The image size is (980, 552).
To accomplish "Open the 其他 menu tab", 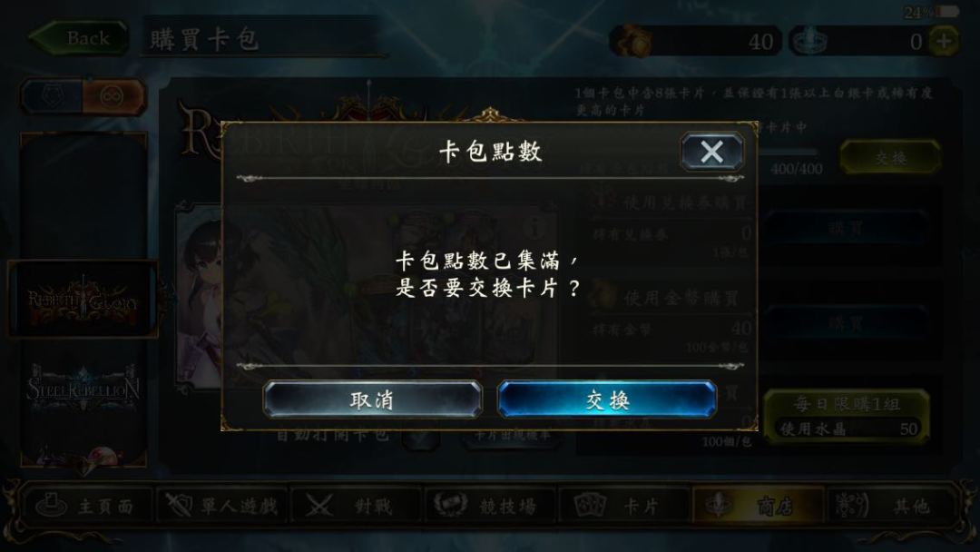I will tap(895, 505).
